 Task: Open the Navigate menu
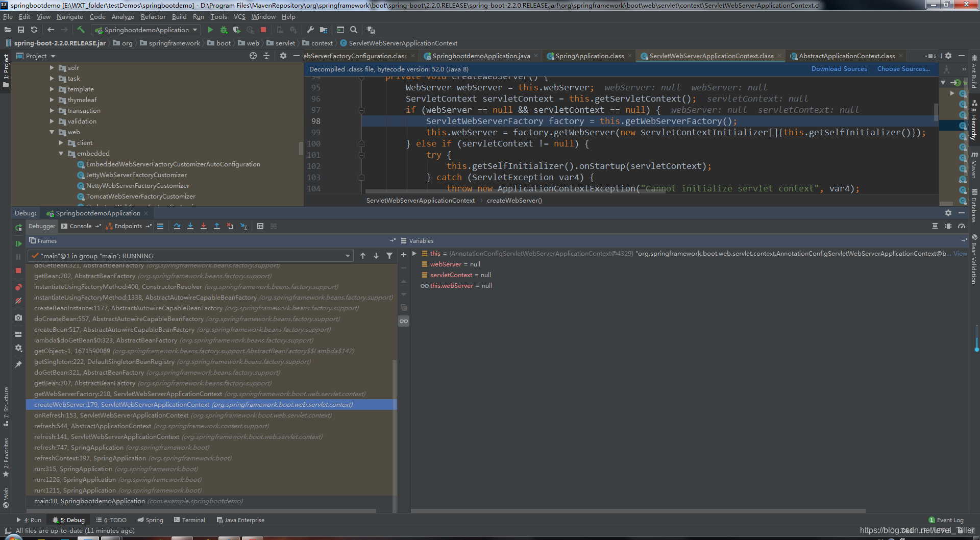tap(70, 16)
